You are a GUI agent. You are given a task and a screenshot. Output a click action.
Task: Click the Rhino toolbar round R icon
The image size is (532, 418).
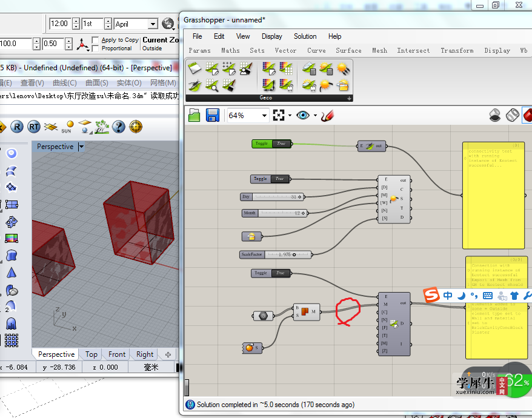17,127
